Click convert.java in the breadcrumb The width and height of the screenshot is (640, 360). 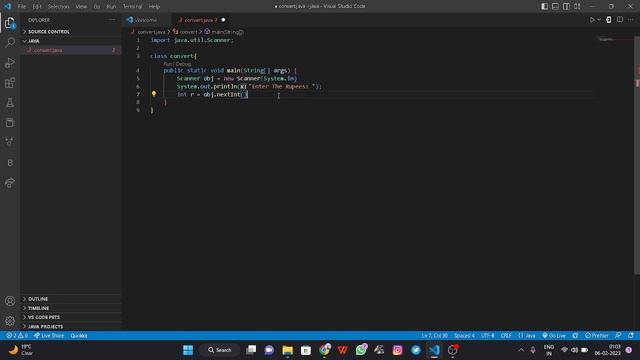(151, 31)
